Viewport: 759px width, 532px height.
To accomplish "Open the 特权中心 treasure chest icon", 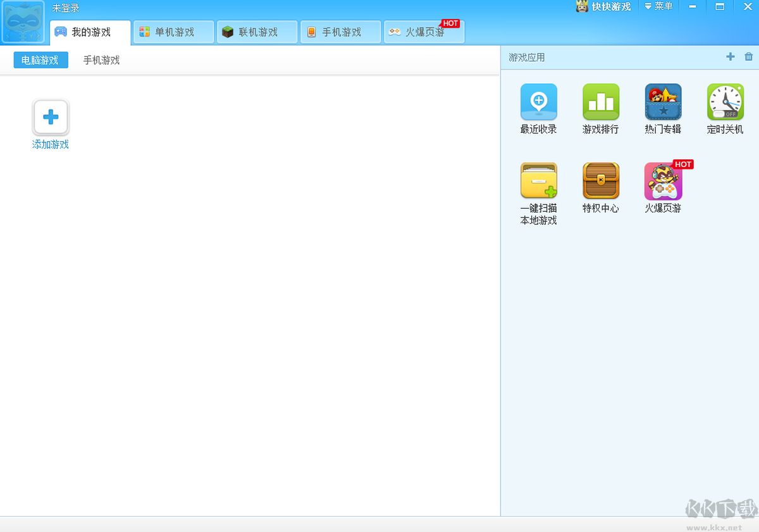I will [x=601, y=181].
